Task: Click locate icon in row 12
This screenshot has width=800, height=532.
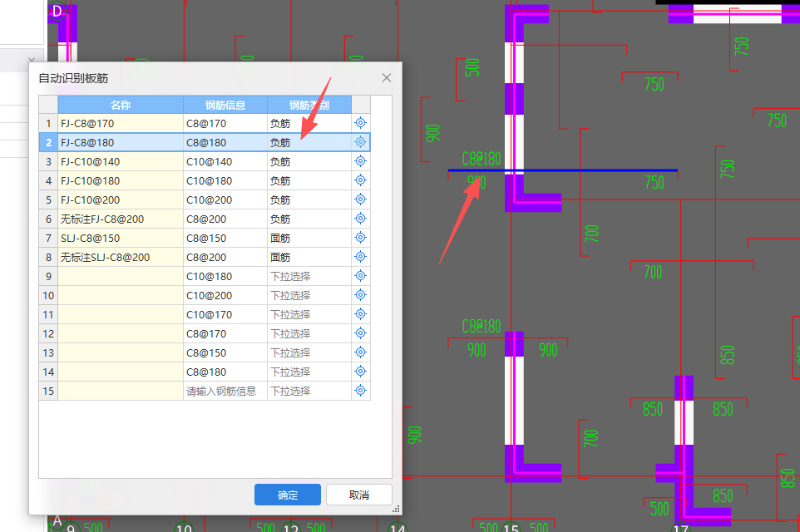Action: (360, 333)
